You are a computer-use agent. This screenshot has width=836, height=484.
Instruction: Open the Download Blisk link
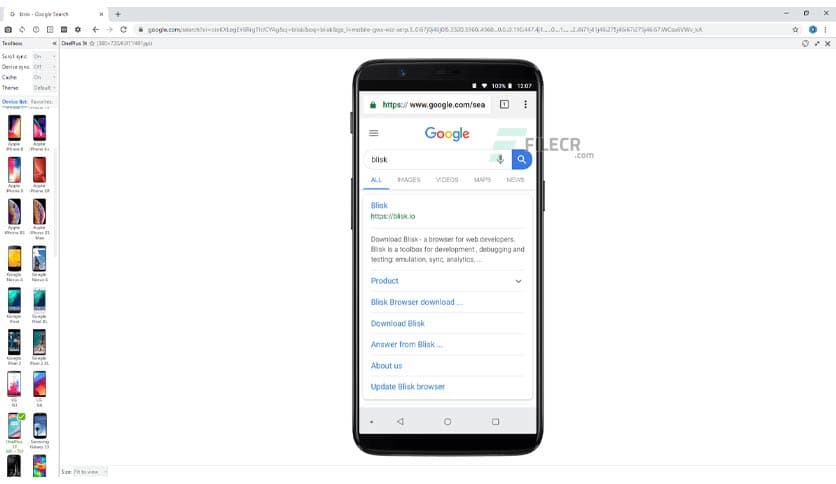398,324
